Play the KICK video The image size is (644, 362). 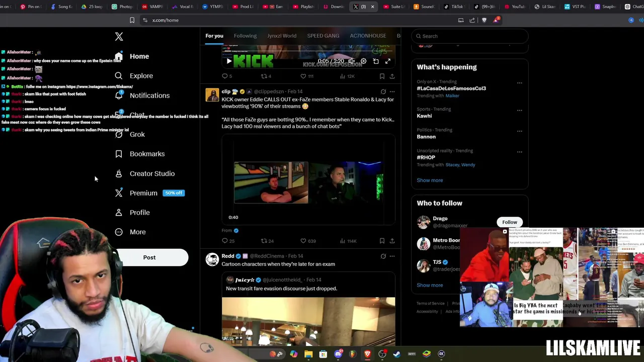tap(229, 61)
